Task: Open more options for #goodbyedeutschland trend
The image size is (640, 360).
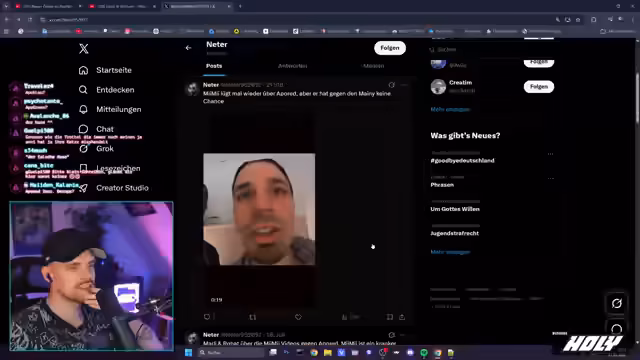Action: [551, 154]
